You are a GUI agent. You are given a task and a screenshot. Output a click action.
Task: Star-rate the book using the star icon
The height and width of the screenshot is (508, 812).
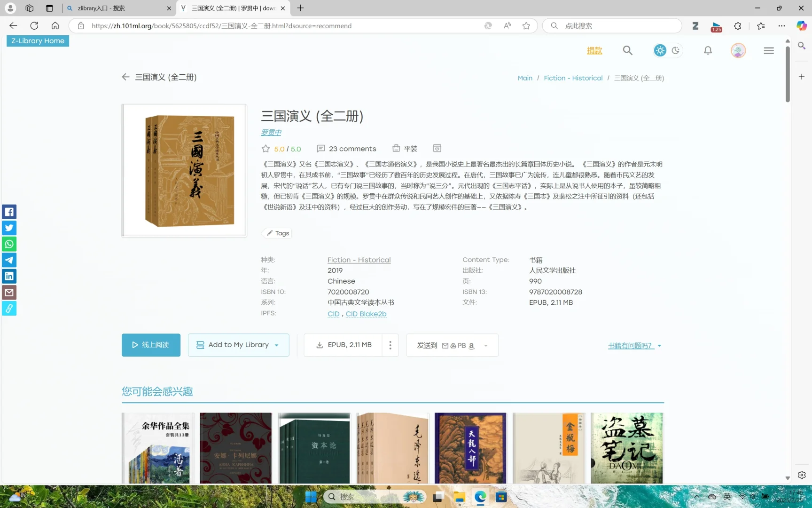click(265, 149)
